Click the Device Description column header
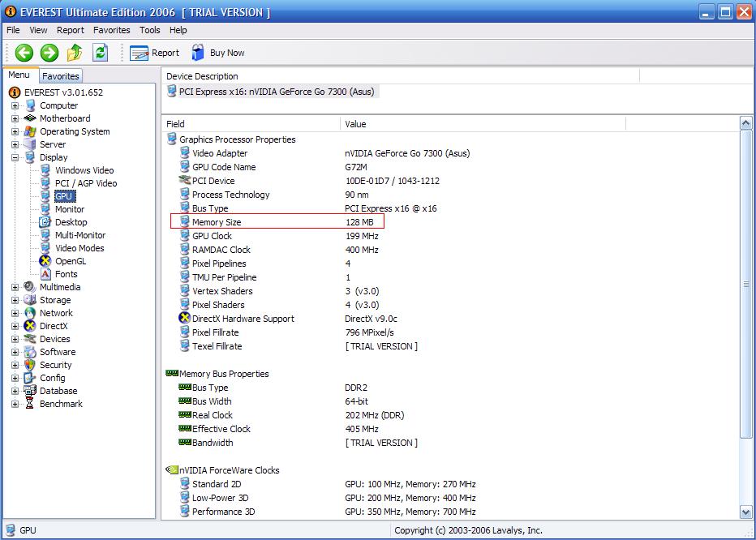 pos(401,76)
